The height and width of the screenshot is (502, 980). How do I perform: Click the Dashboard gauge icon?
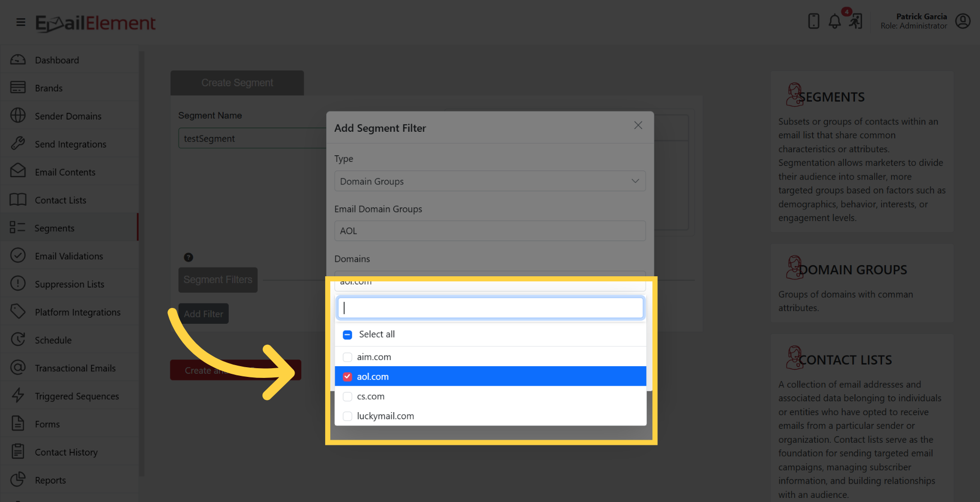[18, 60]
